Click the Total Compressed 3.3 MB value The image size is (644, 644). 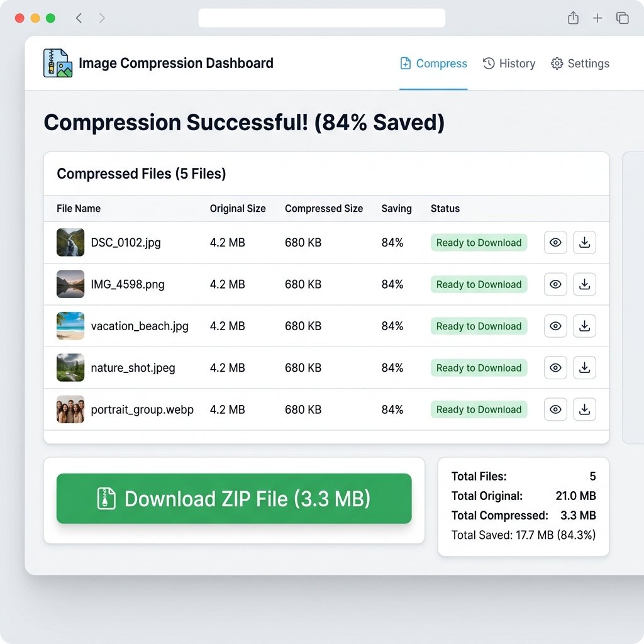pos(578,516)
